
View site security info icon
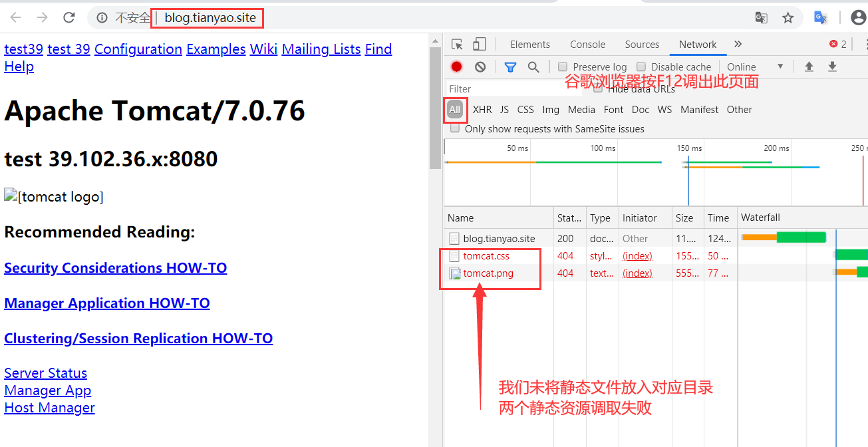102,18
